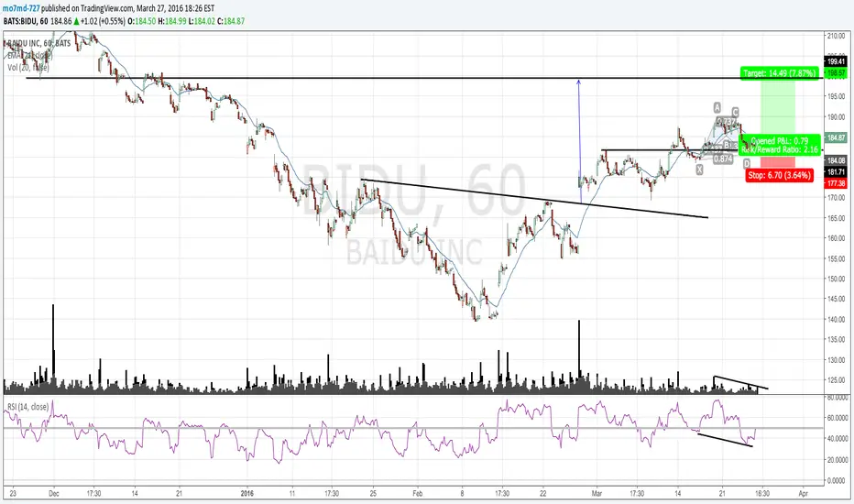Click the 181.71 black price tag
The width and height of the screenshot is (854, 504).
point(836,172)
